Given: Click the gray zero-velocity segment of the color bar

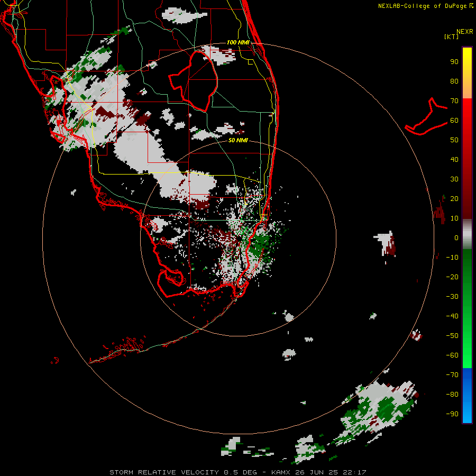Looking at the screenshot, I should point(467,234).
